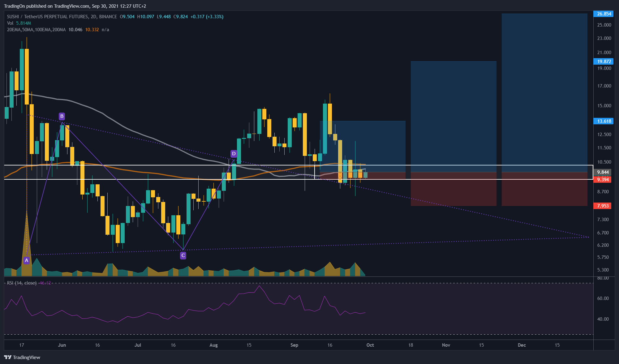Click the 13.618 target price label
The height and width of the screenshot is (364, 619).
click(x=603, y=121)
